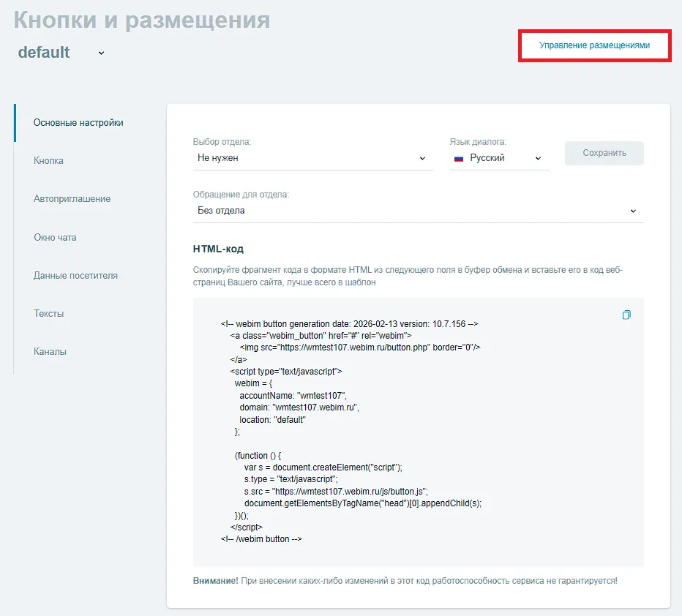Switch to the Тексты tab

click(48, 314)
